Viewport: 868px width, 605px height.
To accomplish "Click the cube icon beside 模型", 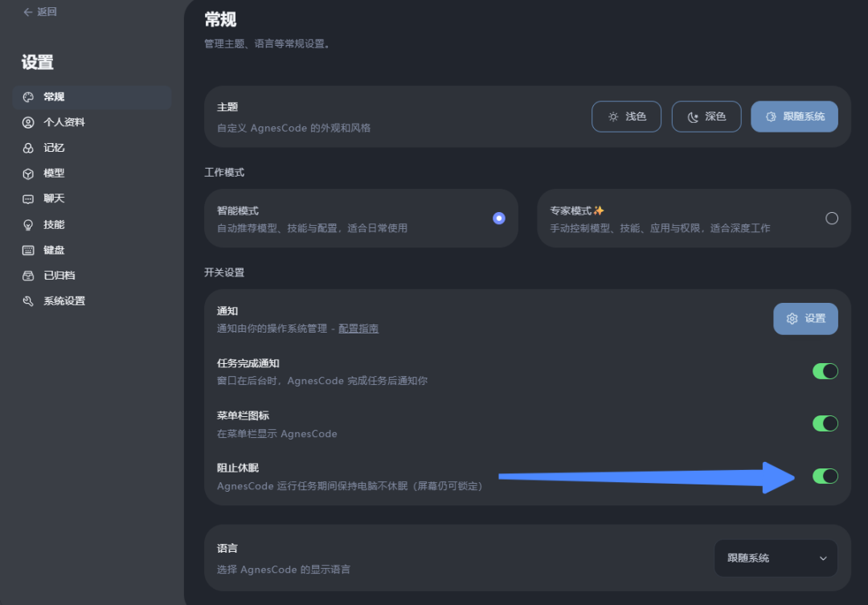I will pos(28,174).
